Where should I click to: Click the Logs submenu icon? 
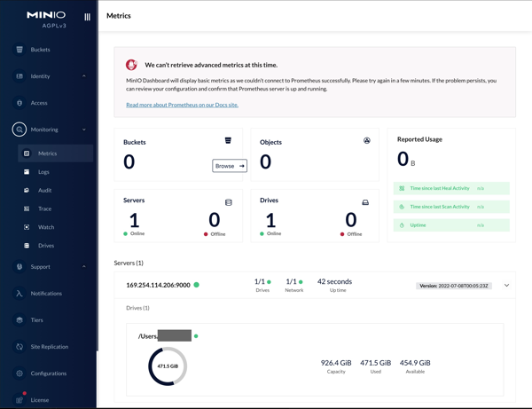[x=27, y=172]
